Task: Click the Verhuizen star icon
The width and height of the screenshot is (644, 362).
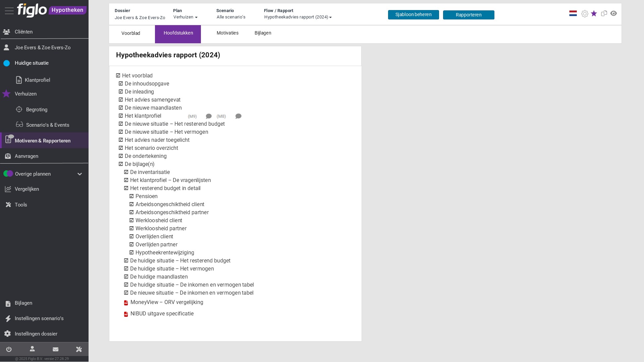Action: [x=6, y=94]
